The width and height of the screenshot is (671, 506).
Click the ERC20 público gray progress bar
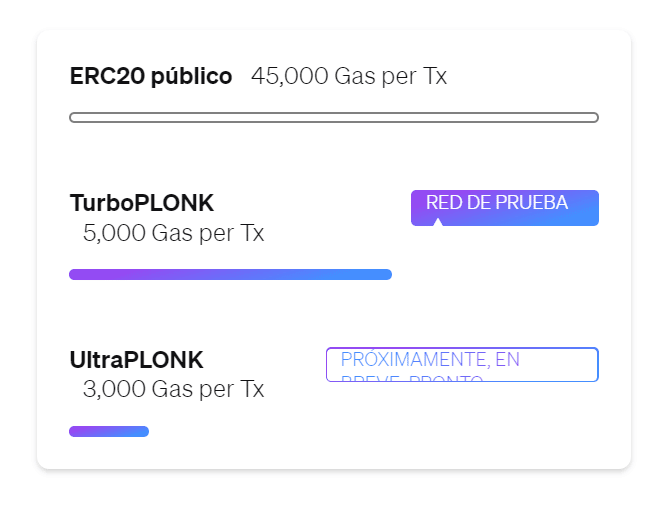point(334,117)
